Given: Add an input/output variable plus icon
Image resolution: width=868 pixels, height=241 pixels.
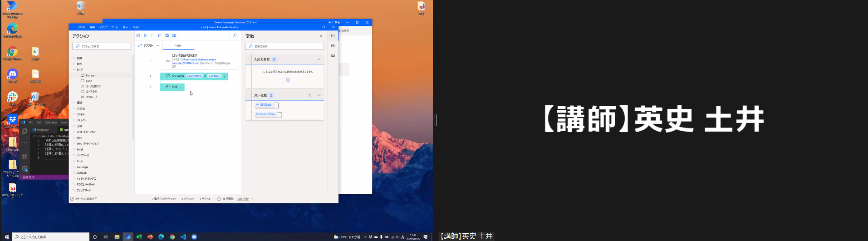Looking at the screenshot, I should [x=288, y=80].
